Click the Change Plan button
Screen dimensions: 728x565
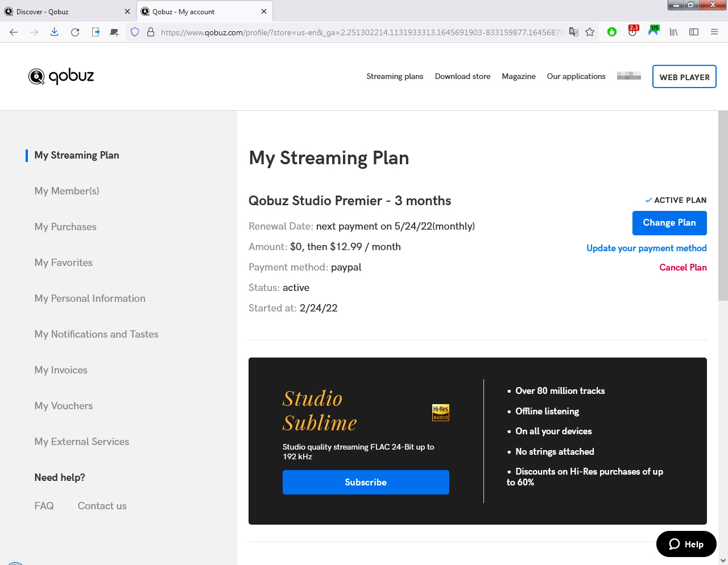pyautogui.click(x=669, y=223)
